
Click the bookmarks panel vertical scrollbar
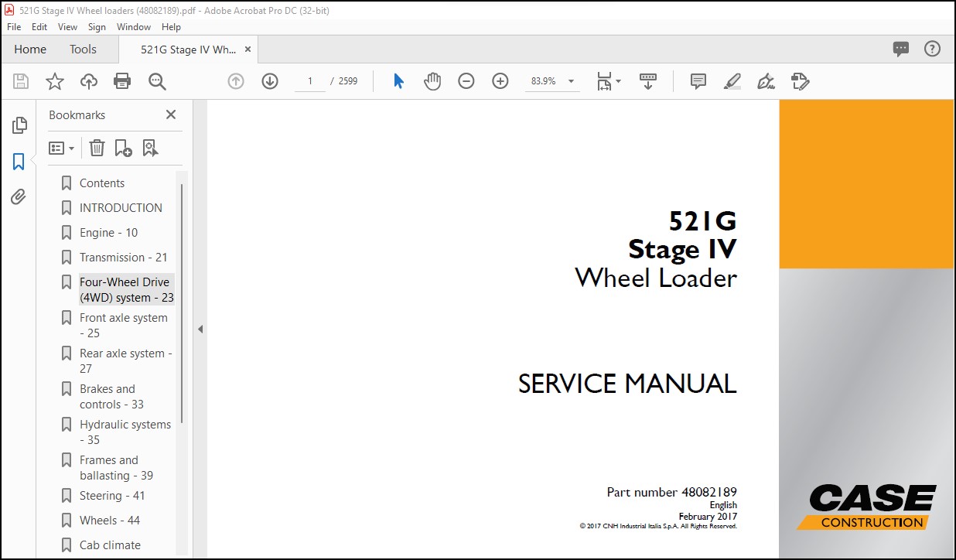[x=182, y=303]
